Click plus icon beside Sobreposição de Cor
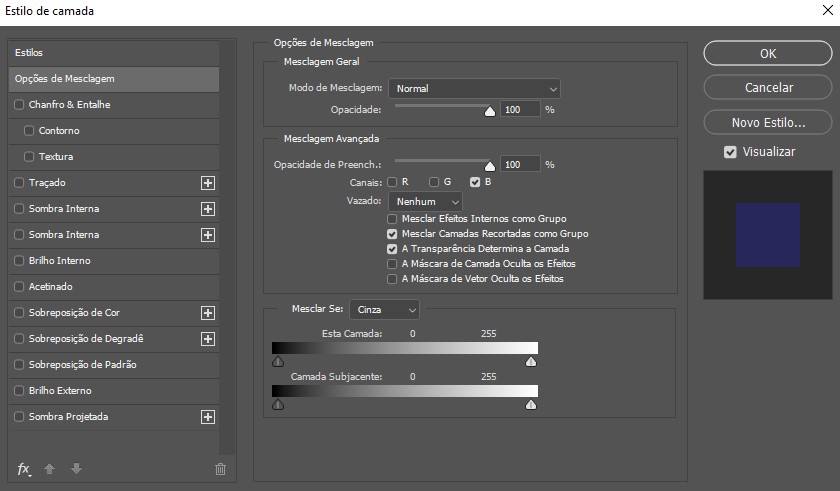 [208, 313]
